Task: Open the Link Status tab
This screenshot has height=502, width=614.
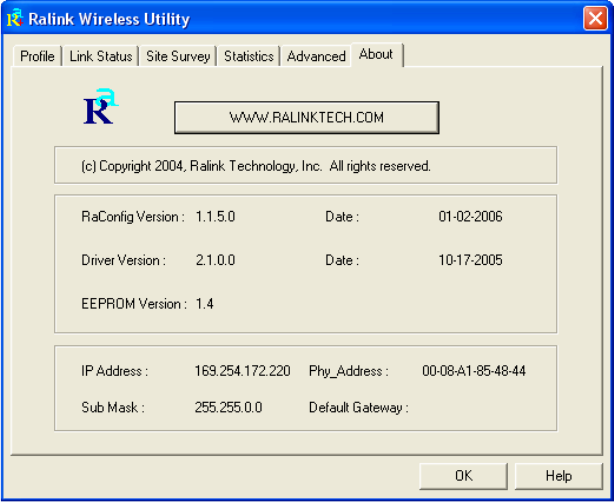Action: click(x=101, y=56)
